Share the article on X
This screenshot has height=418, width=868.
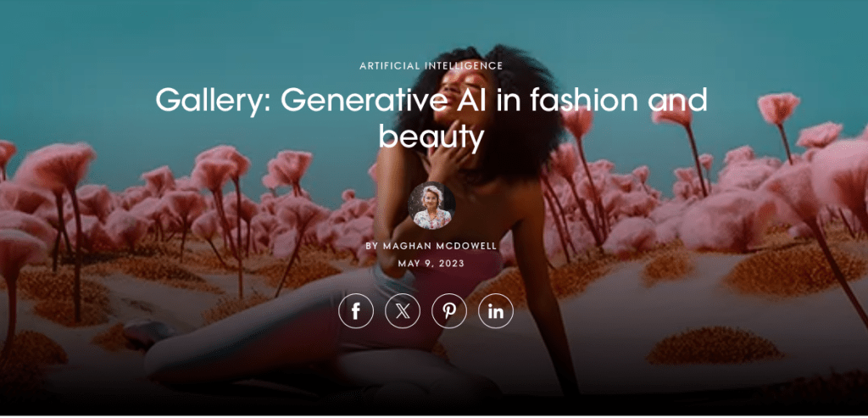(403, 311)
